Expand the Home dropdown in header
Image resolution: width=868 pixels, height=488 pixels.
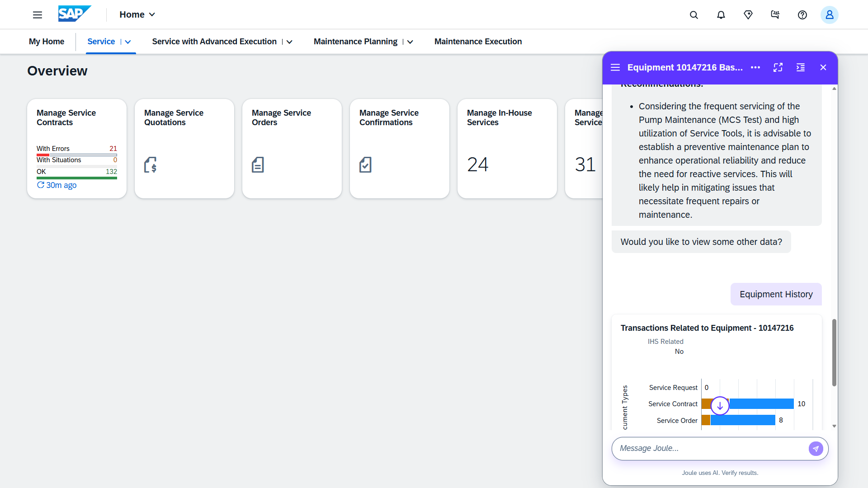point(137,14)
